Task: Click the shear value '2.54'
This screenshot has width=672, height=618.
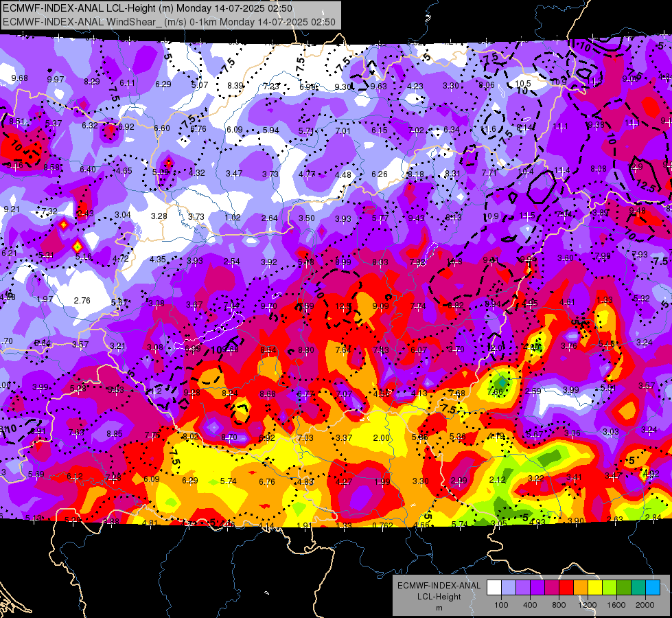Action: tap(232, 261)
